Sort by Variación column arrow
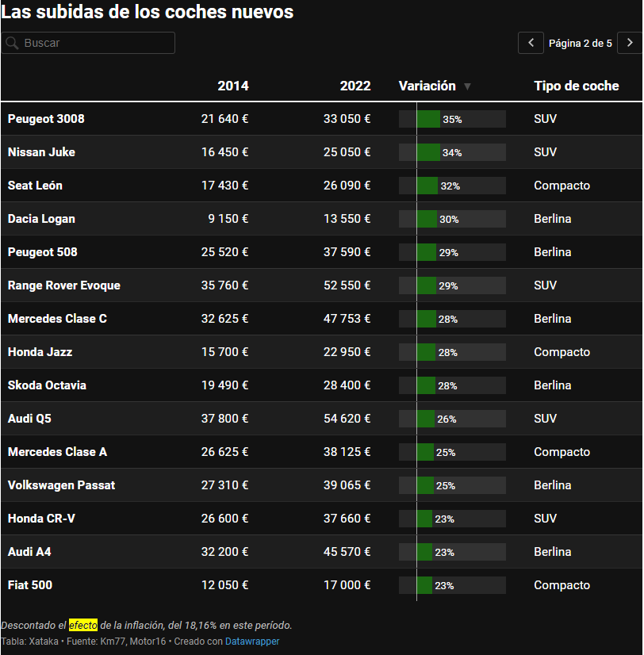Image resolution: width=644 pixels, height=655 pixels. coord(467,86)
